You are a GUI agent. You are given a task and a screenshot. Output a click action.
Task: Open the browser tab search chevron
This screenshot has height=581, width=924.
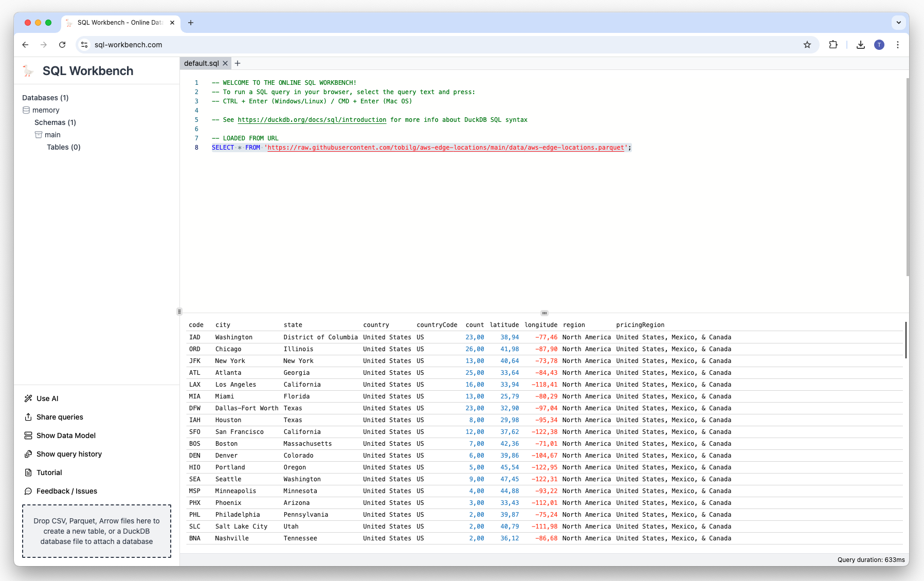898,23
